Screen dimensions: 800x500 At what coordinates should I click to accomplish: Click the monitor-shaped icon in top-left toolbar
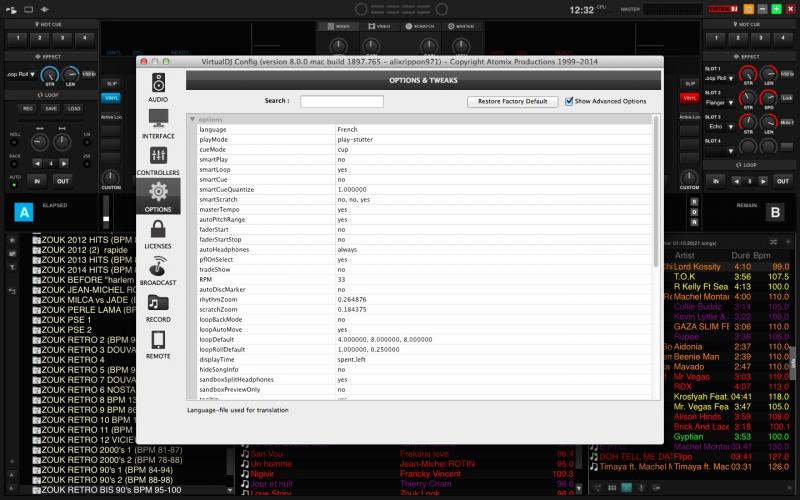point(29,9)
